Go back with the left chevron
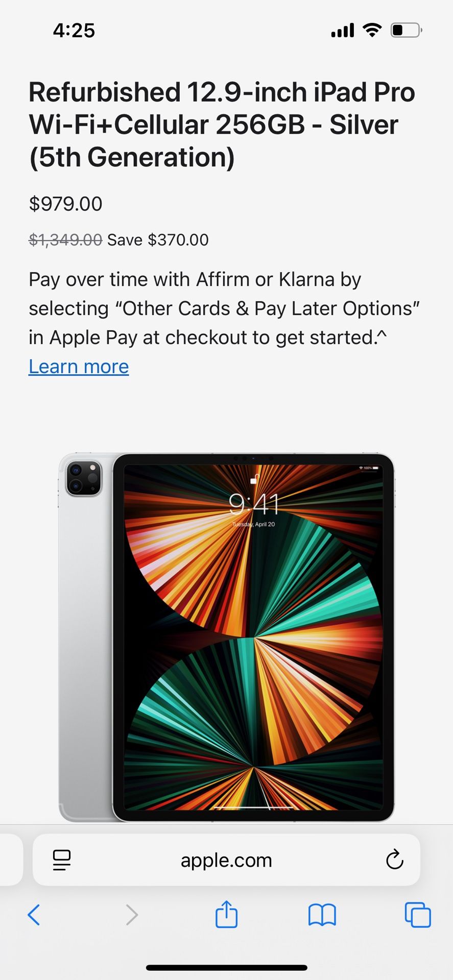This screenshot has height=980, width=453. [34, 915]
